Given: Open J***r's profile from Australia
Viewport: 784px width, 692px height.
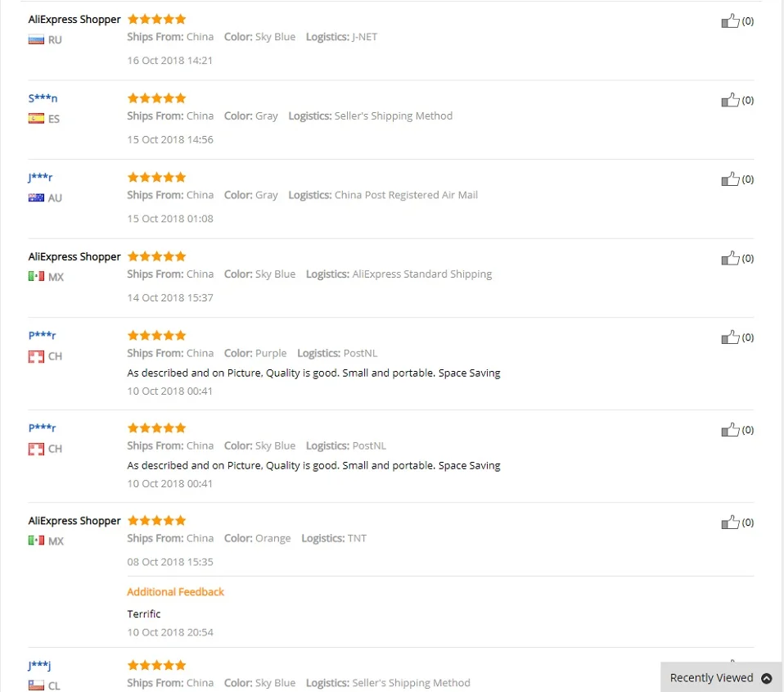Looking at the screenshot, I should [40, 177].
